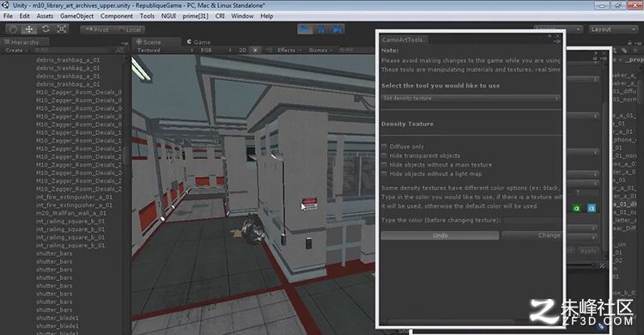Image resolution: width=644 pixels, height=335 pixels.
Task: Toggle scene lighting sun icon
Action: (256, 50)
